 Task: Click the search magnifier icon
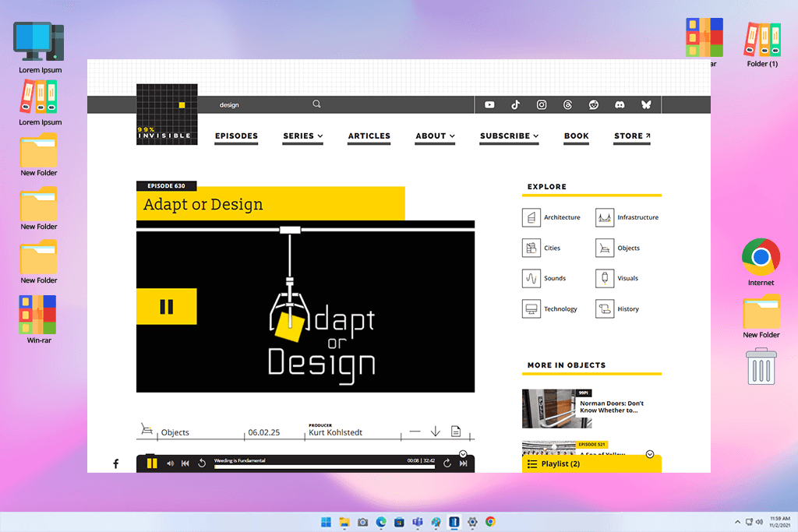pos(316,104)
